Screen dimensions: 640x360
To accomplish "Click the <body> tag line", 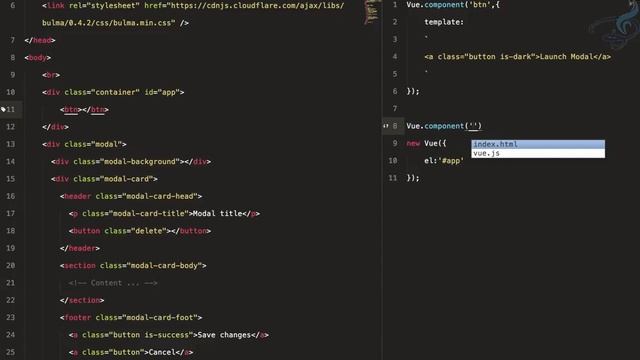I will pos(38,58).
